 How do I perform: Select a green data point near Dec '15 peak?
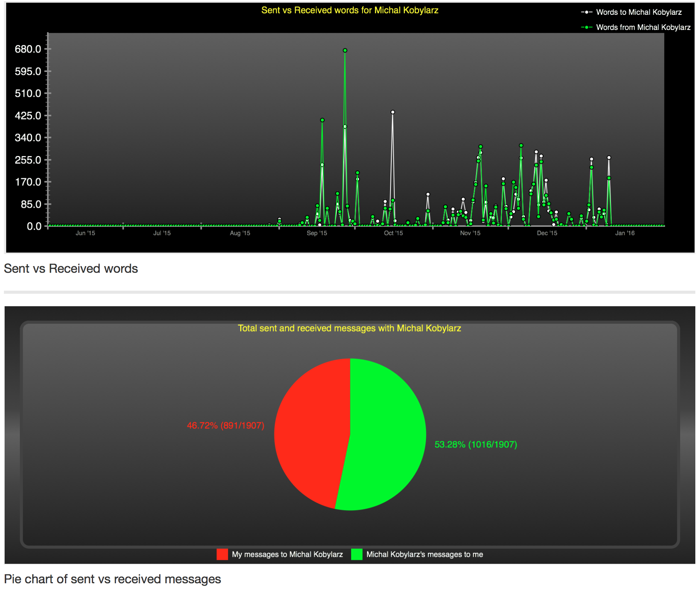point(520,145)
